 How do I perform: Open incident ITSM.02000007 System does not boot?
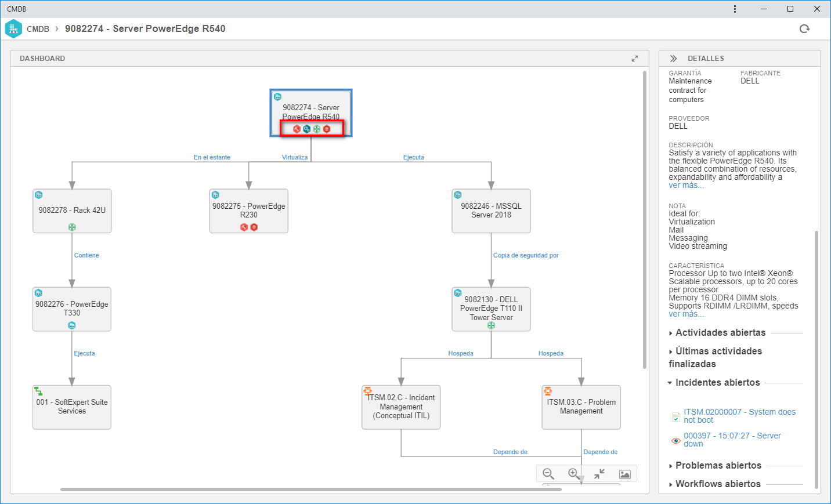739,416
